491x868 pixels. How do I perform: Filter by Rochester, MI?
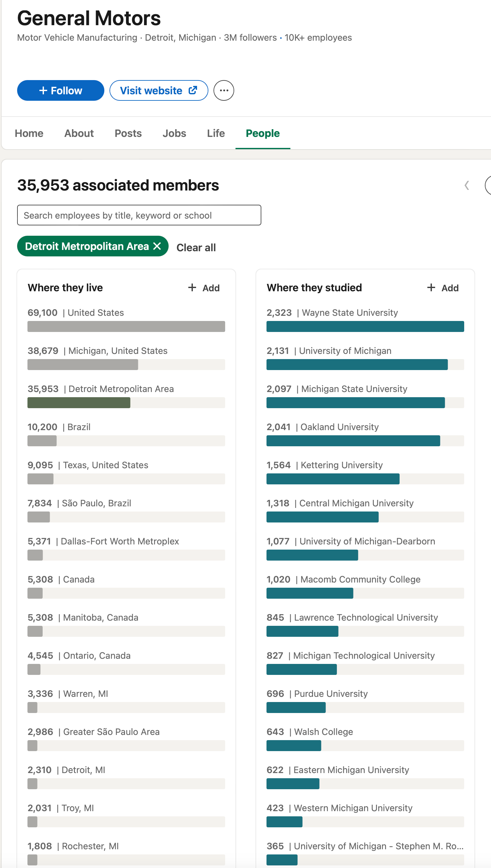(126, 853)
